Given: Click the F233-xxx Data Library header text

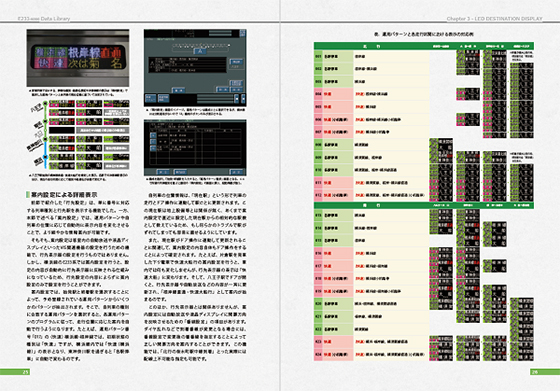Looking at the screenshot, I should 44,19.
